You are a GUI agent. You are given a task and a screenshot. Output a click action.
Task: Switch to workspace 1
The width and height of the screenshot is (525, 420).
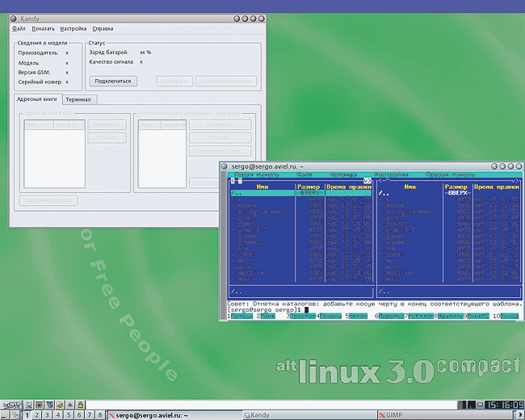27,415
